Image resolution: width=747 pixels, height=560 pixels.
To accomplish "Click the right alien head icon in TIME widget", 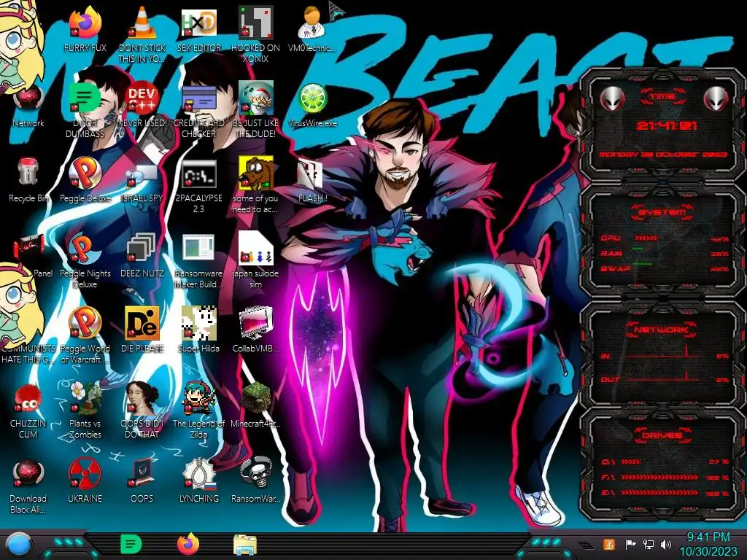I will 716,99.
